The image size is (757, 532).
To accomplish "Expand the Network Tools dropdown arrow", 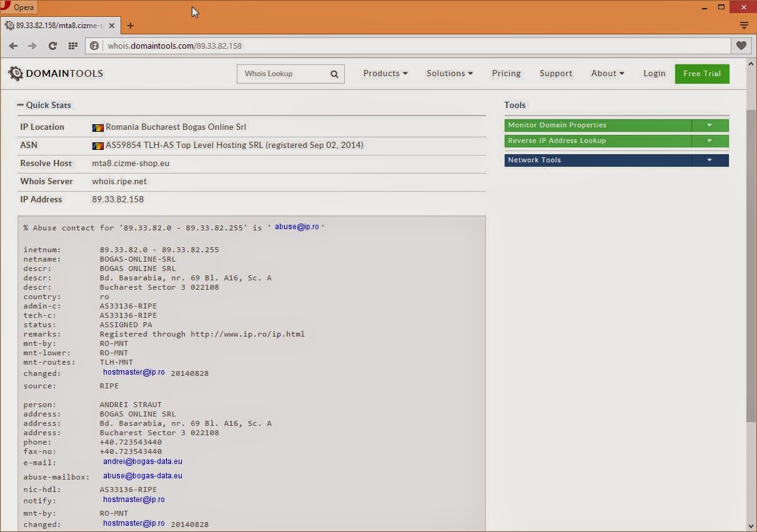I will click(x=710, y=160).
